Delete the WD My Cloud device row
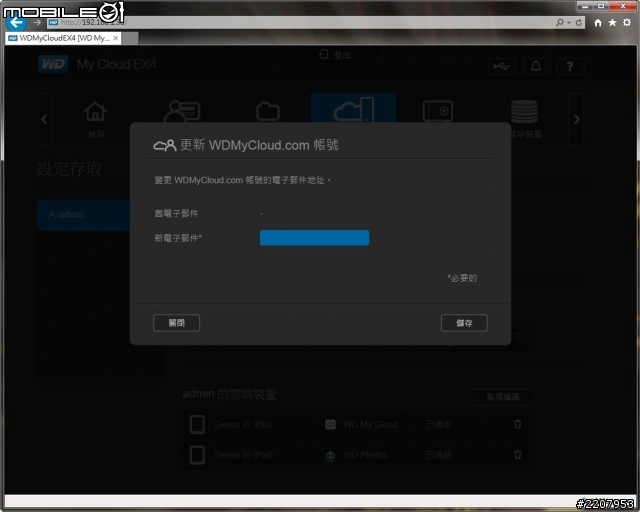This screenshot has height=512, width=640. [518, 424]
